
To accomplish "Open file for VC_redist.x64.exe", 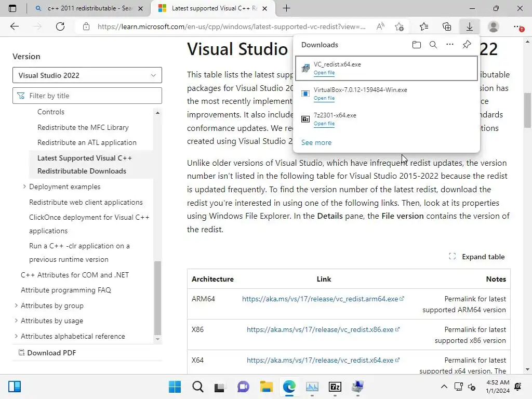I will tap(324, 73).
